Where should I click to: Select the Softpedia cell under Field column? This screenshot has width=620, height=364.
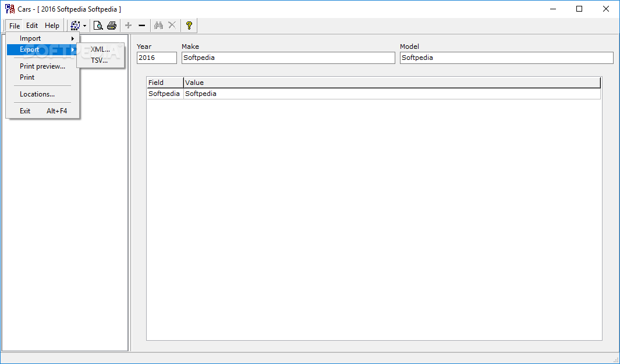point(165,94)
